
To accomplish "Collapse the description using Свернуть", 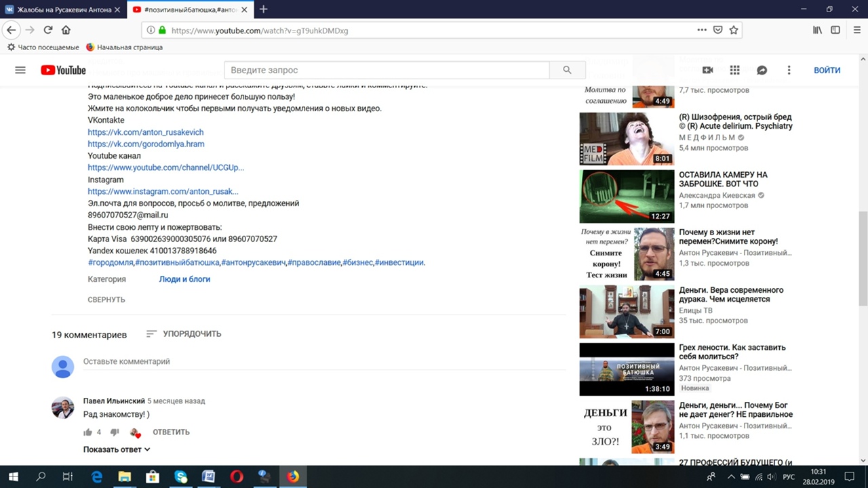I will point(106,300).
